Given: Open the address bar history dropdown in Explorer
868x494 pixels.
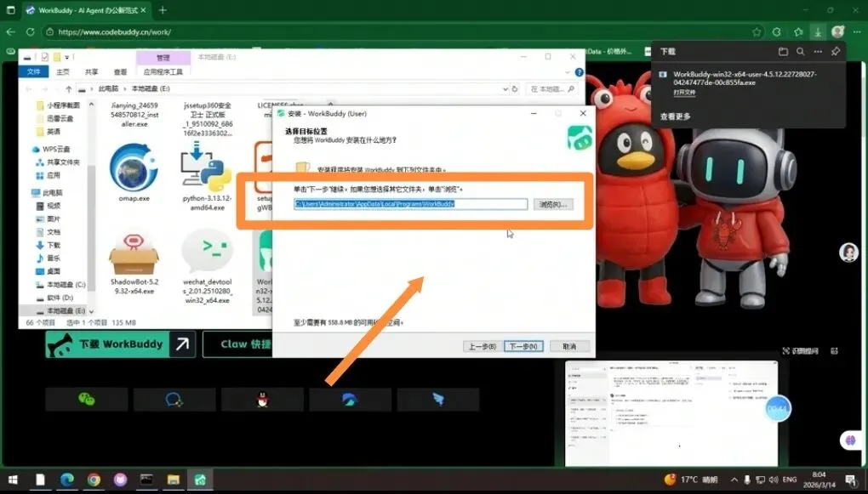Looking at the screenshot, I should click(505, 88).
